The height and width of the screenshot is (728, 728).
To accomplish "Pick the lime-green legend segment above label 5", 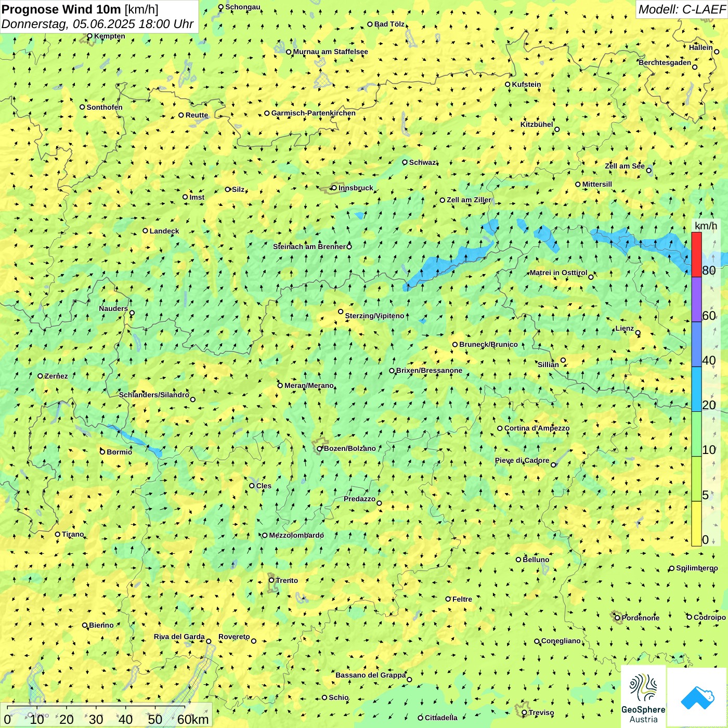I will coord(696,479).
